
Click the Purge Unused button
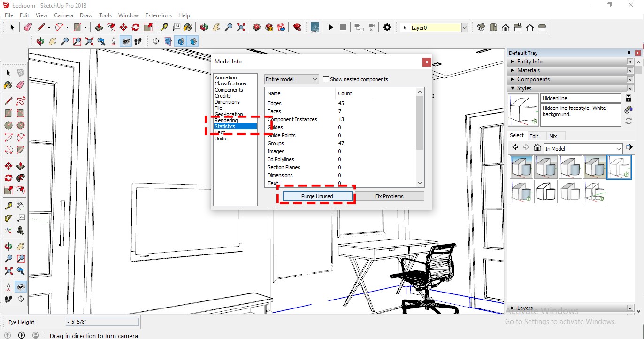coord(317,196)
